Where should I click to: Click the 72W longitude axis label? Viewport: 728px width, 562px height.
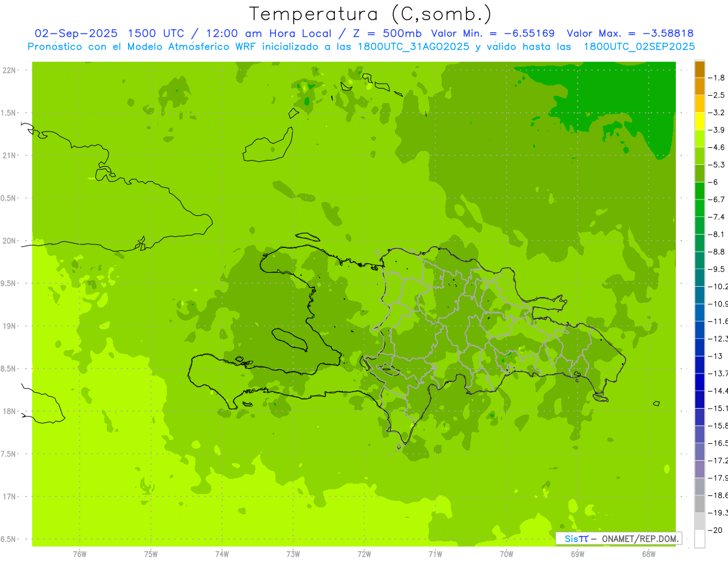coord(364,554)
